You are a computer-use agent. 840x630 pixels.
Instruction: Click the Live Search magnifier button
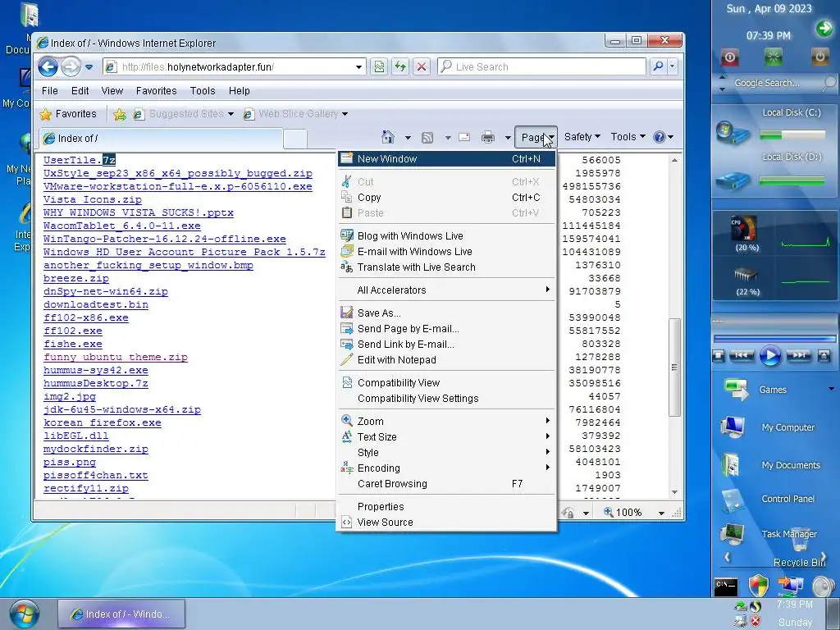[x=659, y=66]
